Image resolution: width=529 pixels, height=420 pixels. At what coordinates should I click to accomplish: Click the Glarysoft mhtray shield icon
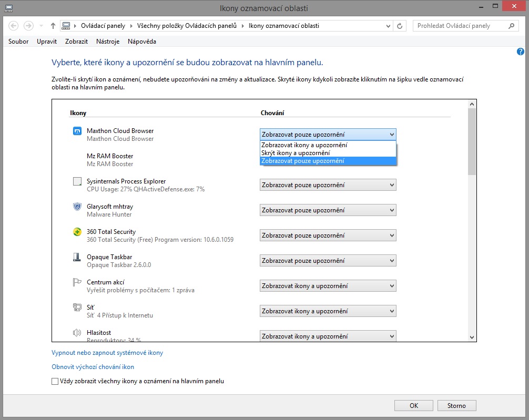77,207
